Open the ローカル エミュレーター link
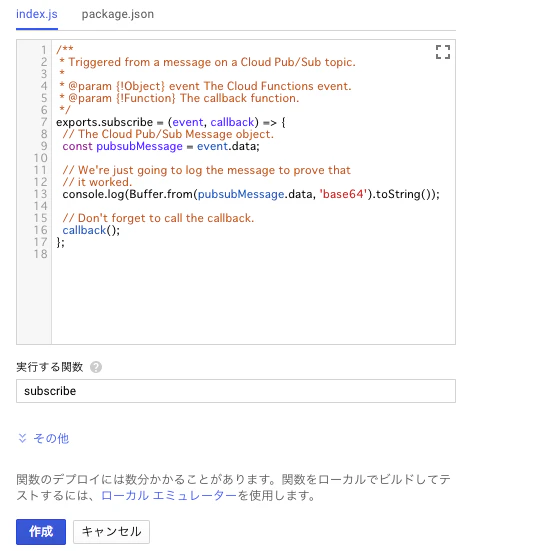The height and width of the screenshot is (551, 543). coord(169,495)
